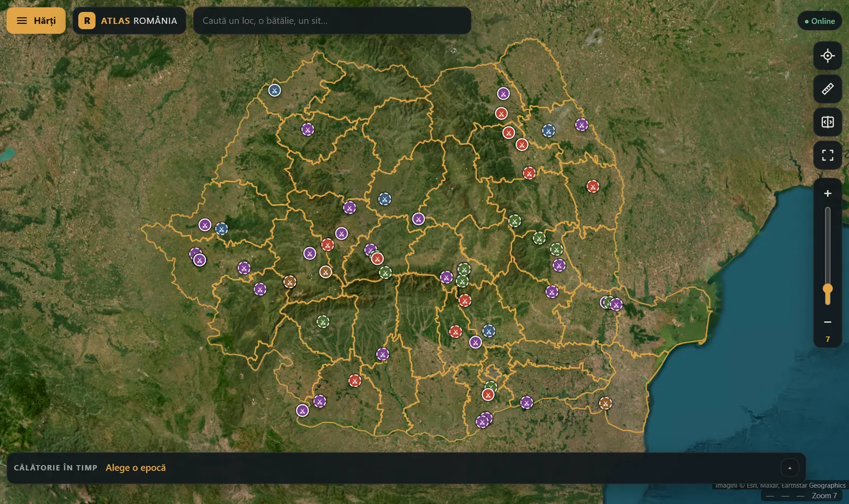Zoom in with the plus button
Screen dimensions: 849x504
828,194
